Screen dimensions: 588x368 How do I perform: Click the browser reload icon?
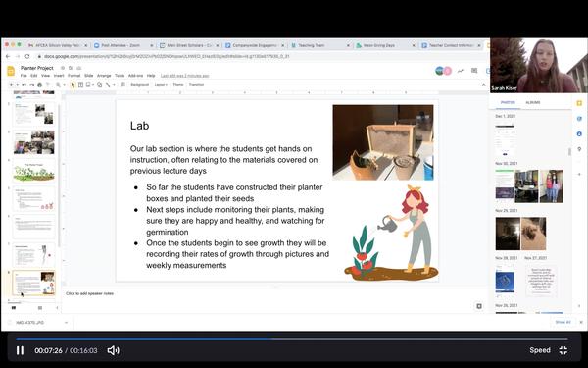tap(27, 56)
